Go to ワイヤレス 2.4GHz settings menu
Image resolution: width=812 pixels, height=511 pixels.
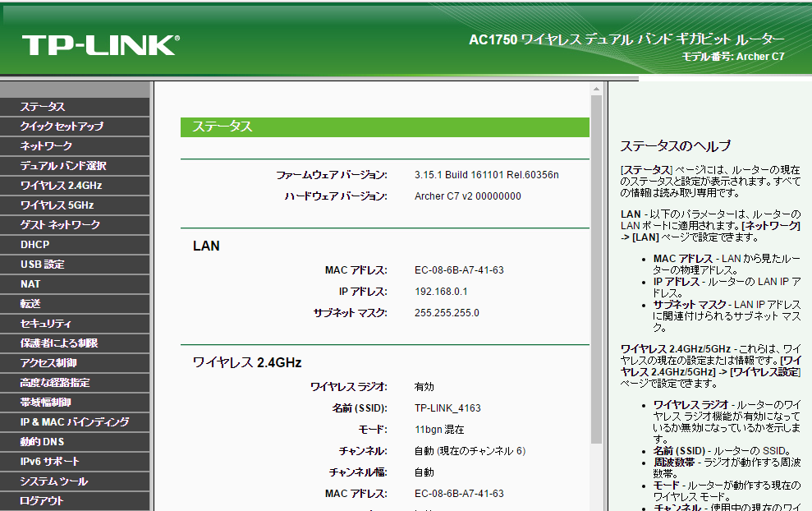click(75, 186)
